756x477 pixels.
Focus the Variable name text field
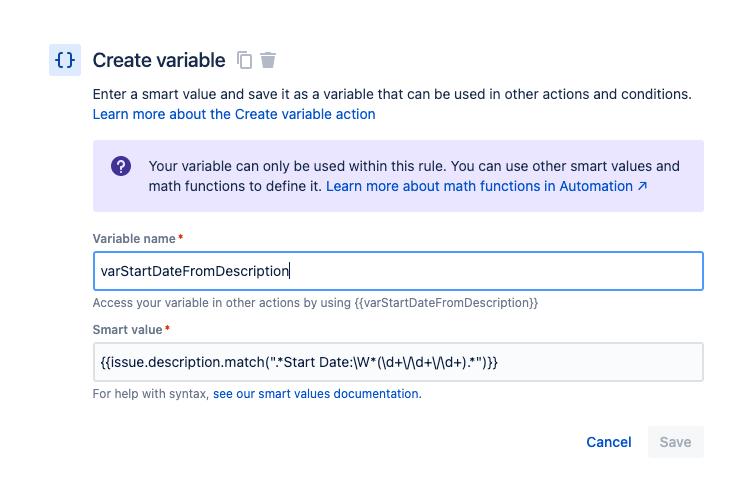click(x=398, y=271)
